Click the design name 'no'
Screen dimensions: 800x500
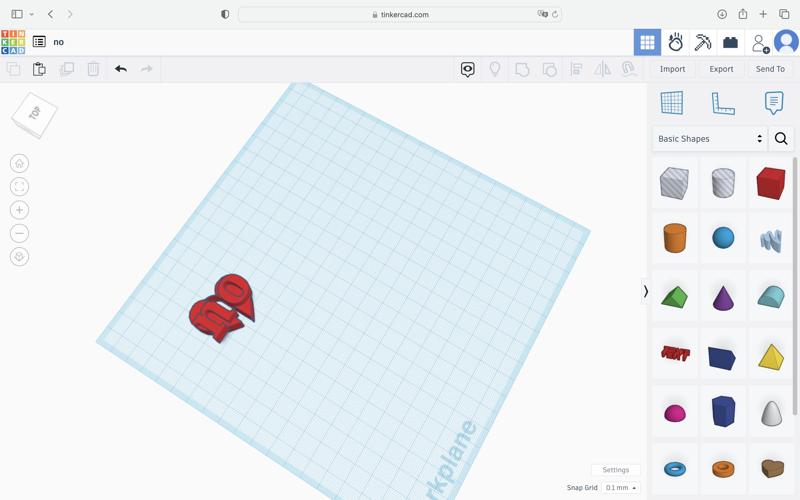(x=59, y=42)
